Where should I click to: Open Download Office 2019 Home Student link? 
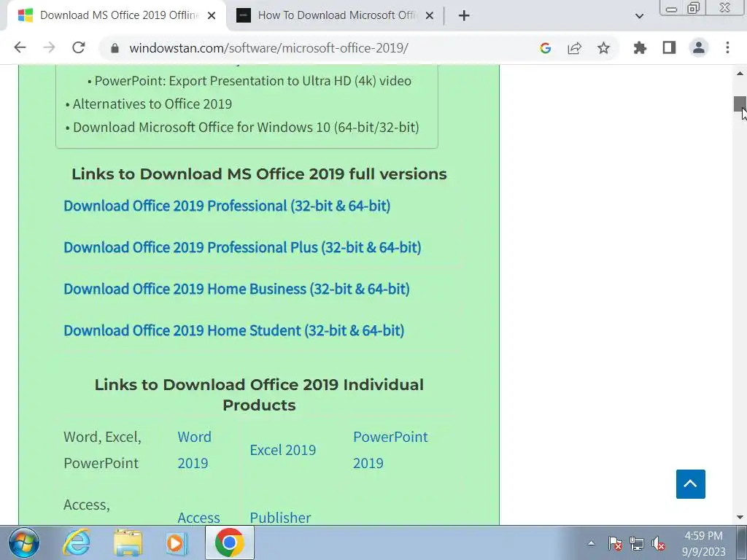point(234,330)
